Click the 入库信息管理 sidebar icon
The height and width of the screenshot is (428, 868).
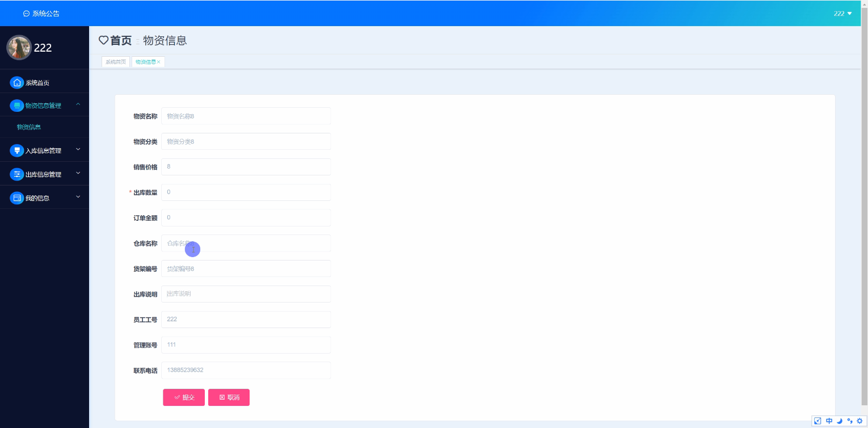click(17, 151)
